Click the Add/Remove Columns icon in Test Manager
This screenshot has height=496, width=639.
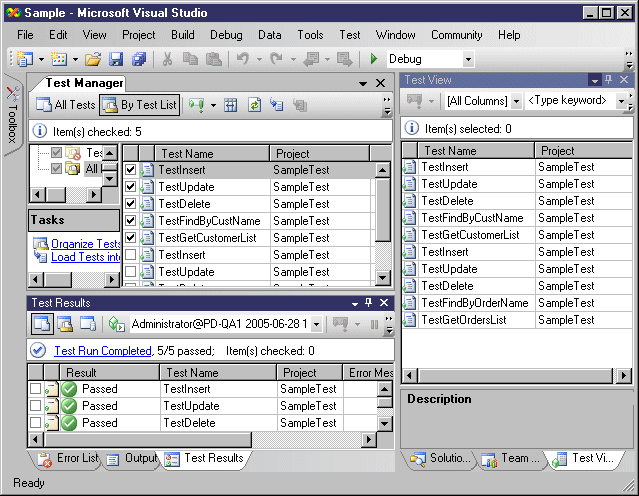point(231,106)
